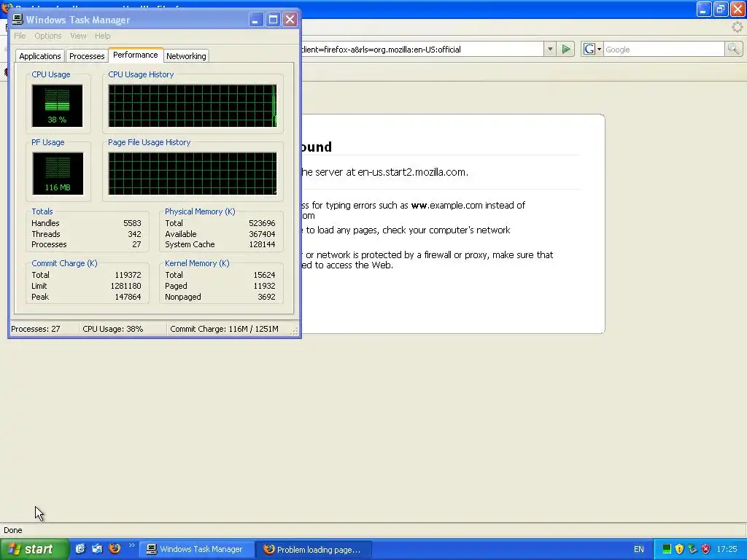Open the View menu in Task Manager
747x560 pixels.
(78, 36)
